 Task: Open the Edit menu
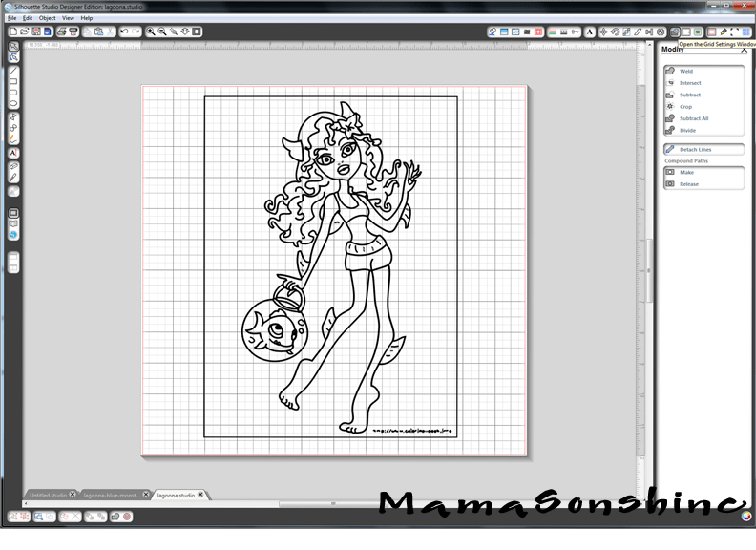[x=28, y=18]
